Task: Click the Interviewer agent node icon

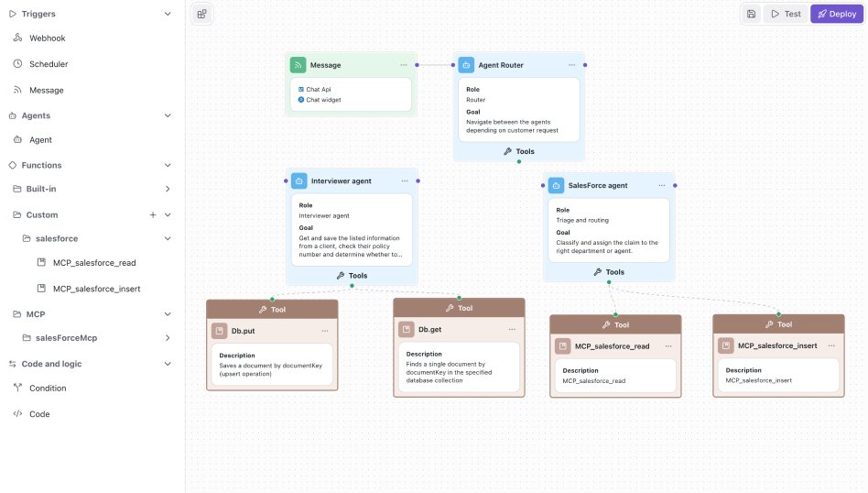Action: [298, 181]
